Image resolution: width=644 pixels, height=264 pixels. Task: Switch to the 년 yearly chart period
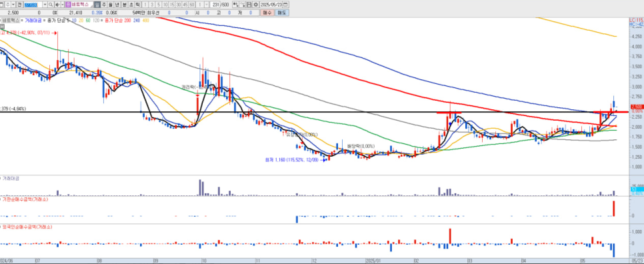[117, 5]
